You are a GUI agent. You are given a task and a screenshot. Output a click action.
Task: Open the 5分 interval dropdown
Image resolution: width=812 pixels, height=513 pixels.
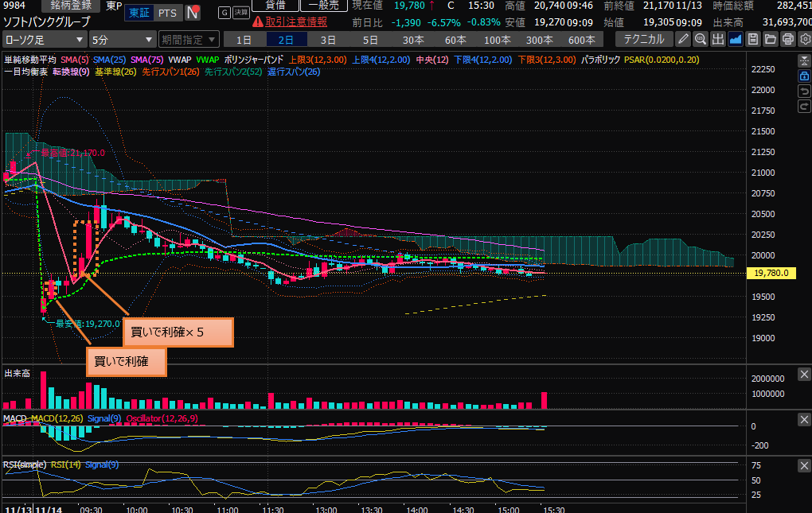pyautogui.click(x=122, y=39)
